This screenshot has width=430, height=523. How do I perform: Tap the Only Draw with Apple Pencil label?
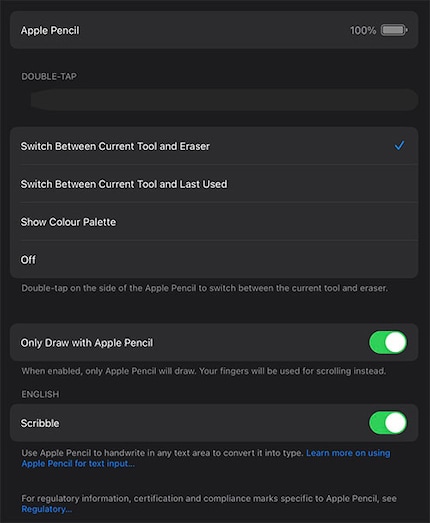point(87,343)
